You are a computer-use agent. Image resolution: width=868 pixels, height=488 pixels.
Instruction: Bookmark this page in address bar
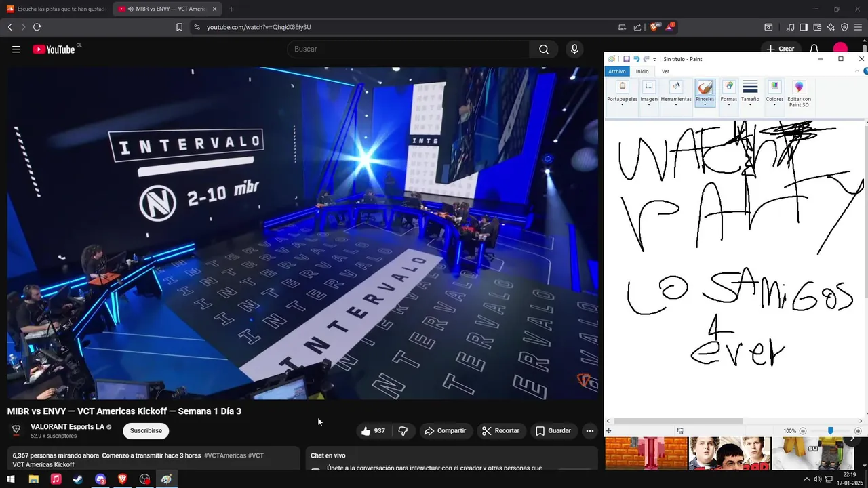(x=179, y=27)
